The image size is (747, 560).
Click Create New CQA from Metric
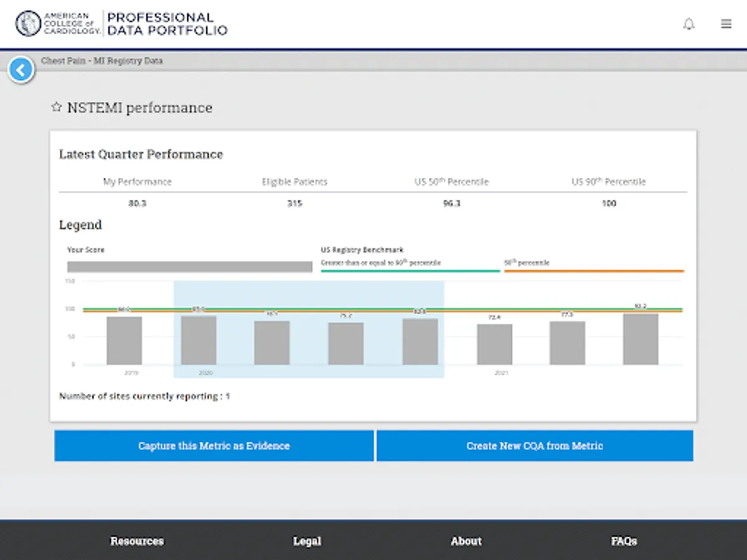(x=535, y=446)
